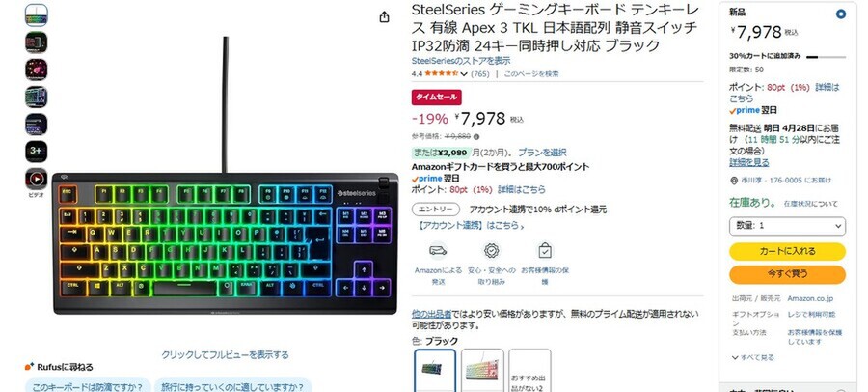Select the white keyboard color swatch
The width and height of the screenshot is (868, 392).
tap(482, 370)
